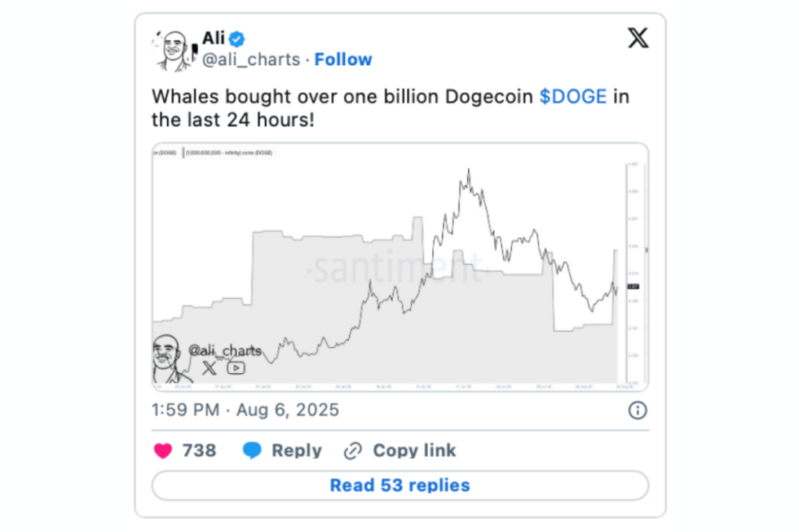Open the $DOGE cashtag link
The width and height of the screenshot is (799, 532).
coord(572,96)
